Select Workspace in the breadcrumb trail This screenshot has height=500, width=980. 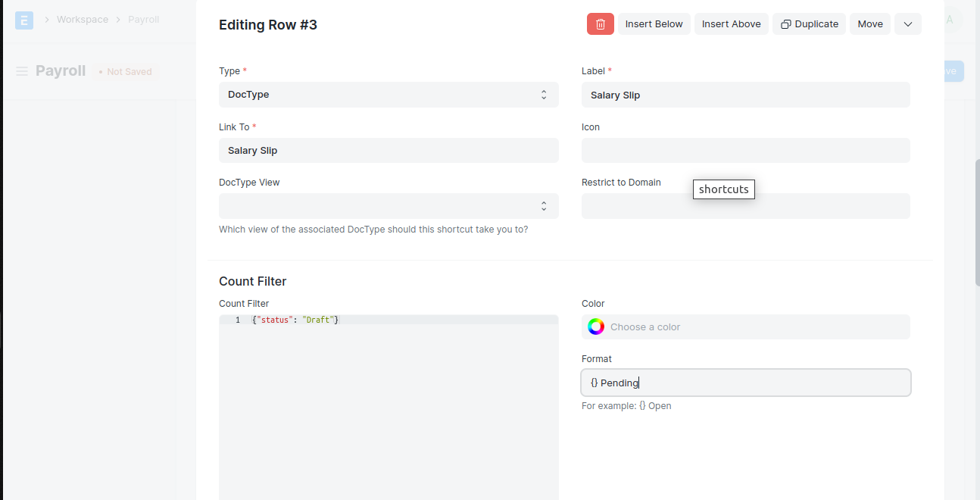click(x=82, y=19)
